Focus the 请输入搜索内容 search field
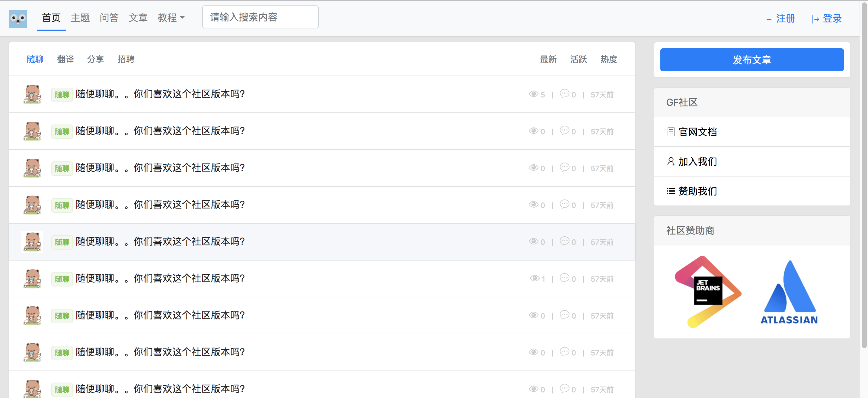The image size is (868, 398). 260,17
